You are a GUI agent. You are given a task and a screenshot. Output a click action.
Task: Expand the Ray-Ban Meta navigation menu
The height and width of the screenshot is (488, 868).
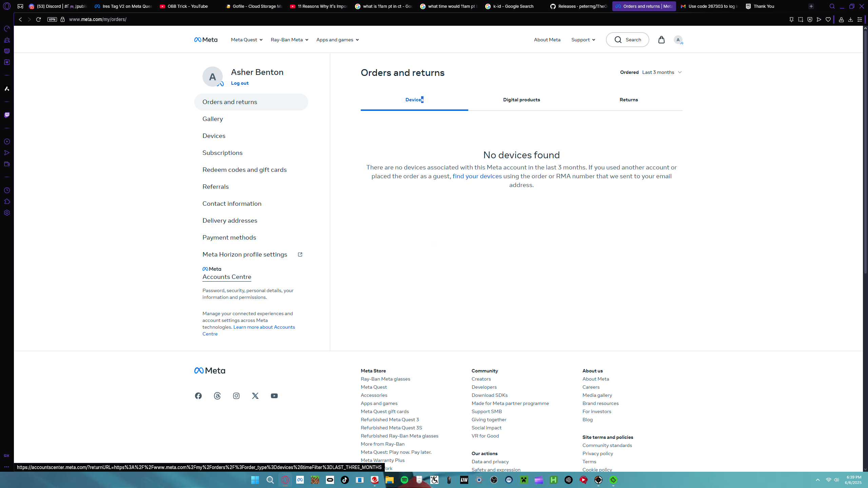[289, 40]
